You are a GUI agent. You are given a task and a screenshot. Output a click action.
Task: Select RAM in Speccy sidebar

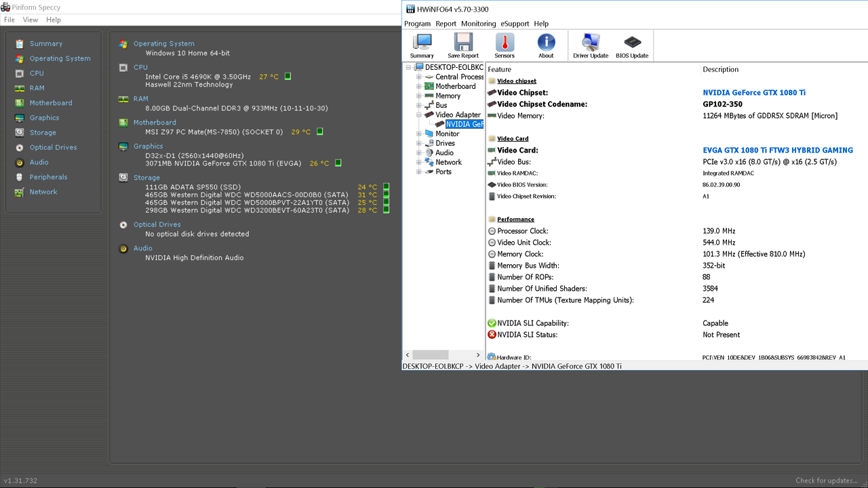pos(37,88)
